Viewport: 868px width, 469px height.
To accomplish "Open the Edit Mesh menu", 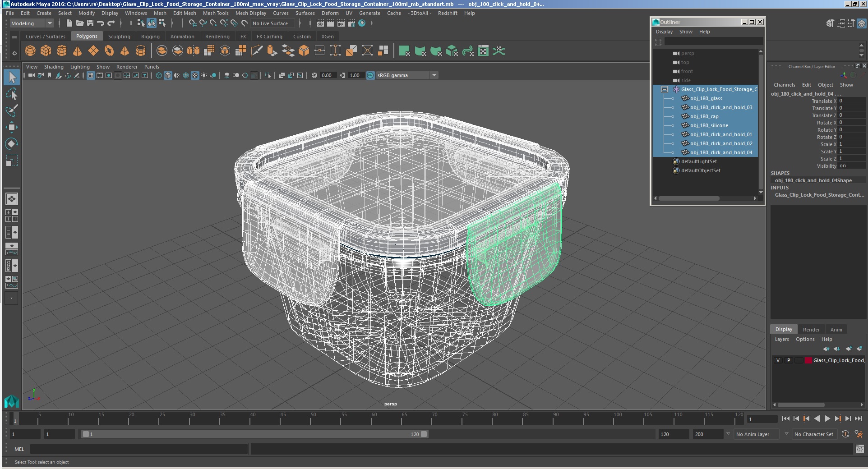I will coord(185,13).
